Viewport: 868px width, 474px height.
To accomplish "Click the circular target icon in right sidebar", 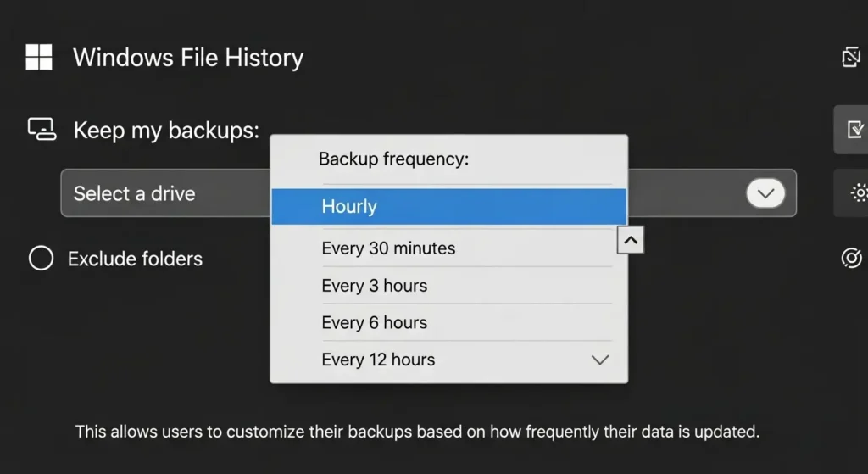I will coord(851,258).
